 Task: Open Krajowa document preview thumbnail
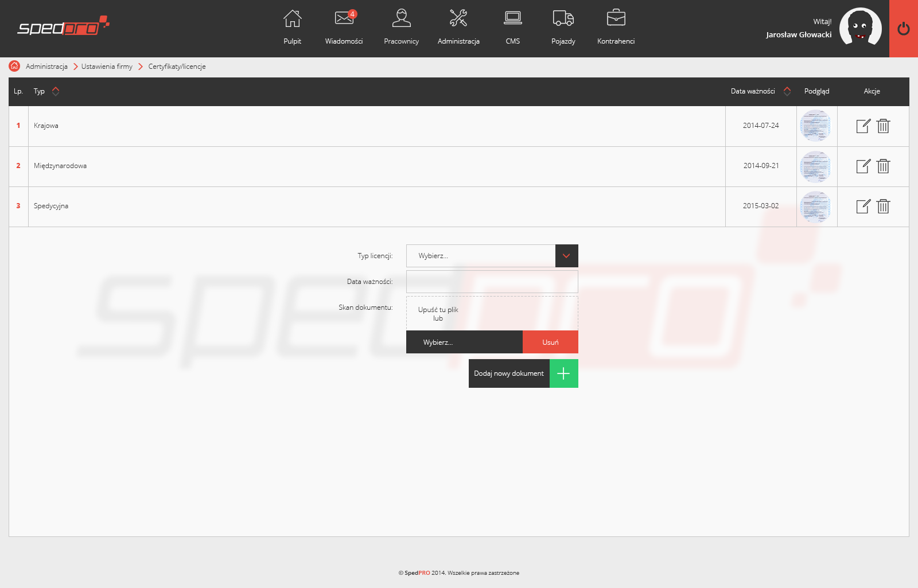[x=815, y=126]
